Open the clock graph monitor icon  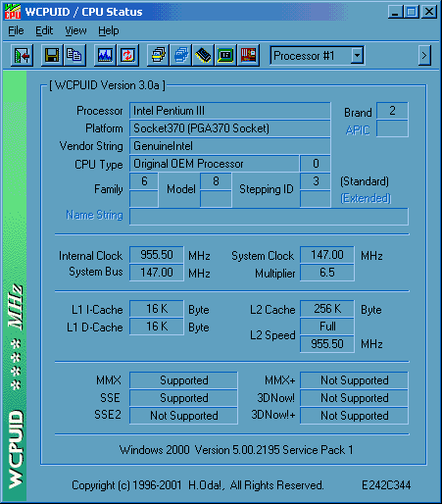pyautogui.click(x=105, y=55)
